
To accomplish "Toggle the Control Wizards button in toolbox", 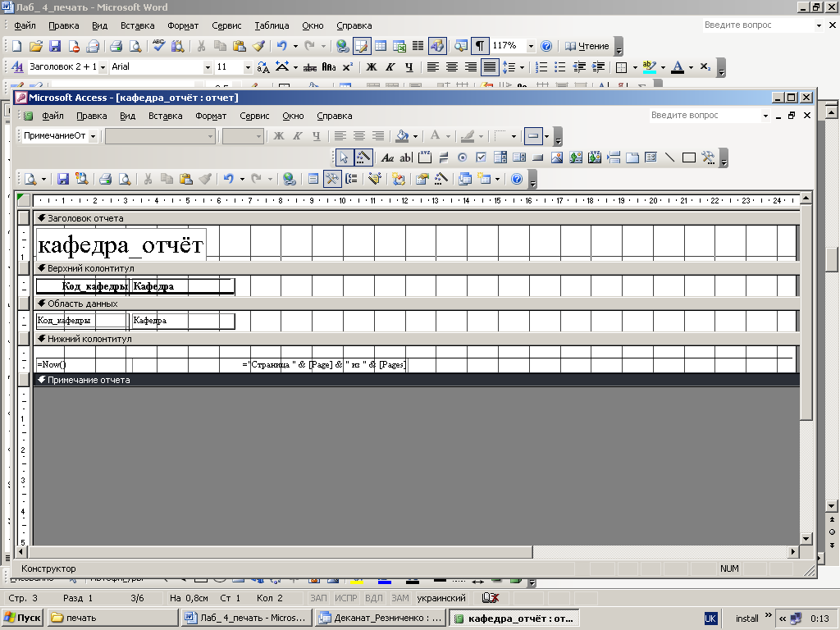I will 363,157.
